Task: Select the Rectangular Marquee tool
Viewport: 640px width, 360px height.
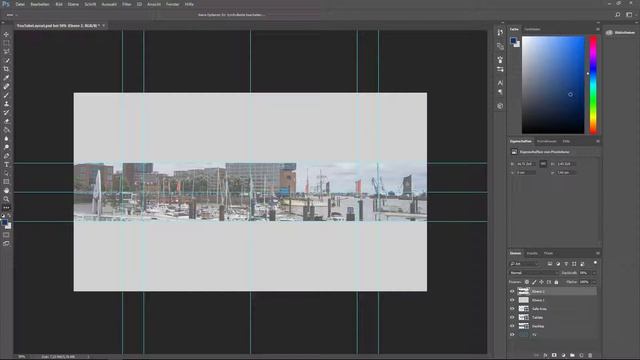Action: (x=6, y=43)
